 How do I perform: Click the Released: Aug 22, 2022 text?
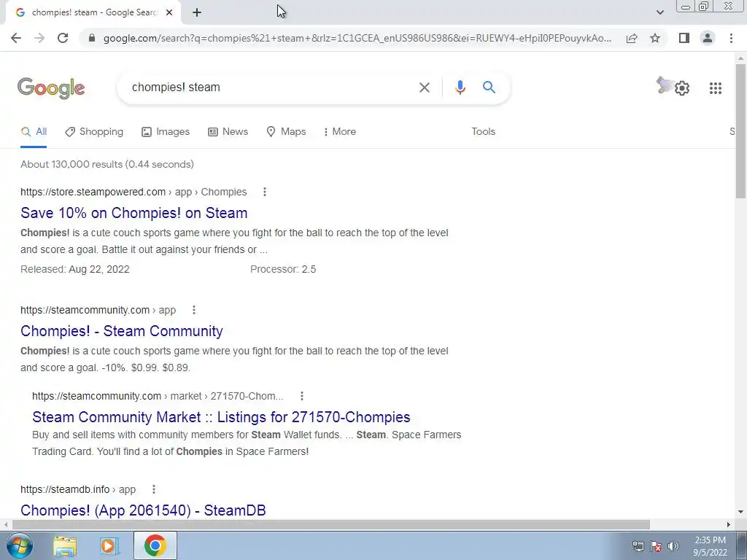click(75, 270)
